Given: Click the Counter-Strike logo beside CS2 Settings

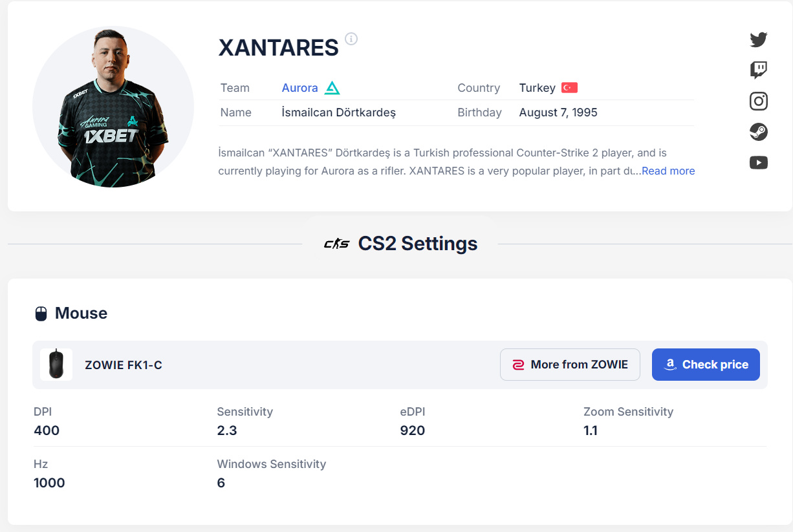Looking at the screenshot, I should 336,244.
